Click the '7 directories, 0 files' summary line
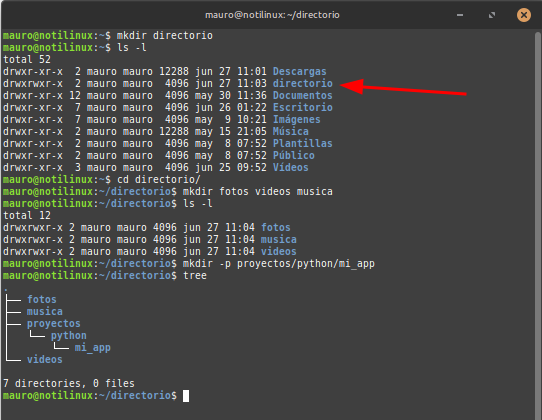Image resolution: width=542 pixels, height=420 pixels. (69, 384)
